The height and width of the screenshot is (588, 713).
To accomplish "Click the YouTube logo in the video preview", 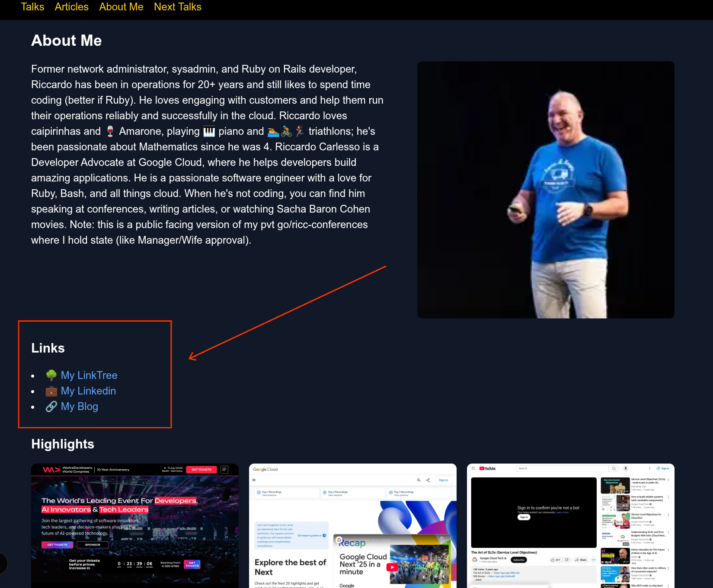I will 488,468.
